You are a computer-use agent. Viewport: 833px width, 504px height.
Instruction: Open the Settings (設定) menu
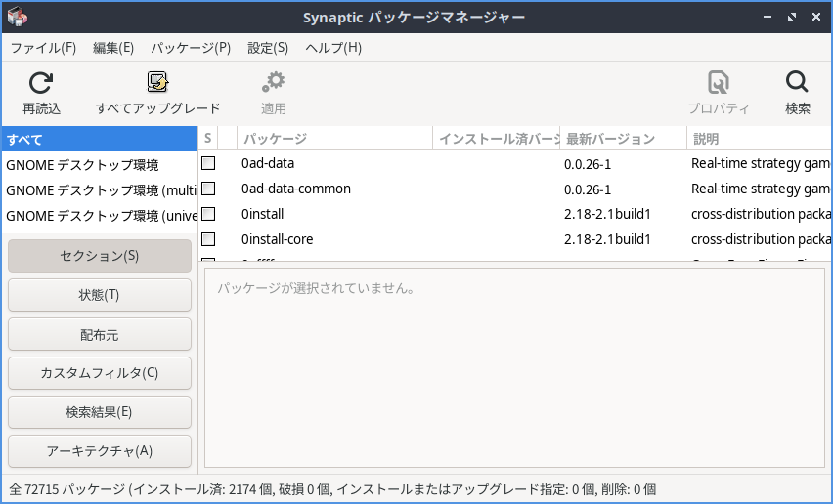point(268,48)
